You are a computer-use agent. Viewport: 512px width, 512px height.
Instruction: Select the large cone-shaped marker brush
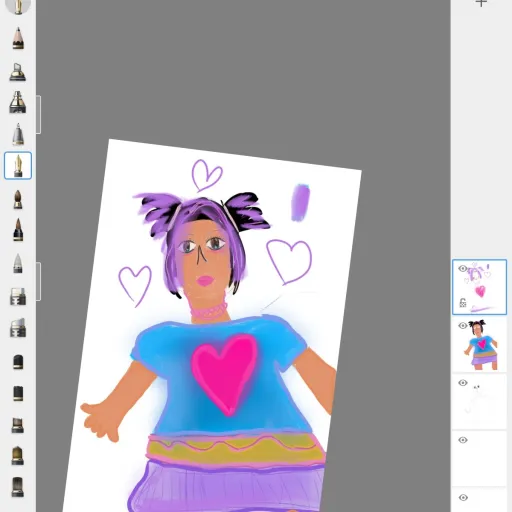(x=18, y=102)
